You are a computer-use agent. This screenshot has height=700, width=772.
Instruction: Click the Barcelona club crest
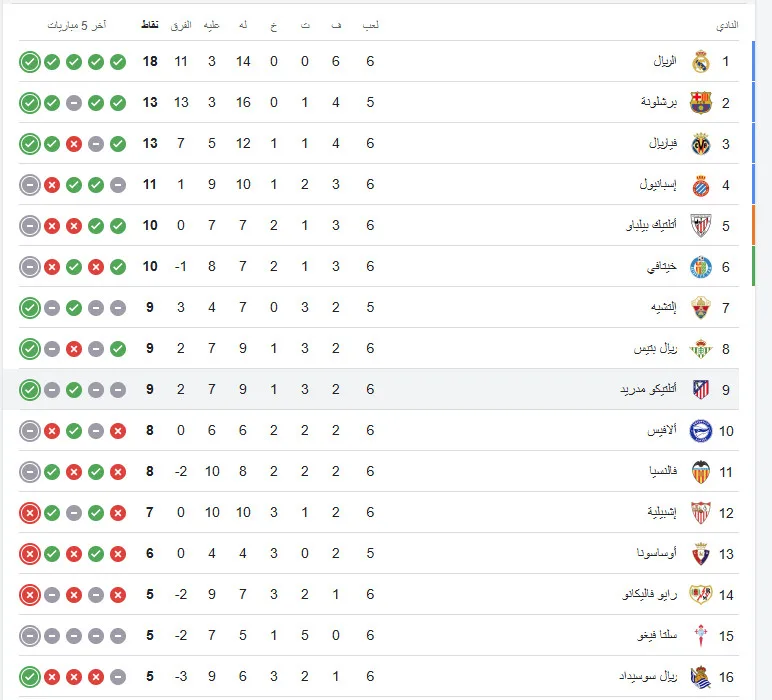[700, 103]
